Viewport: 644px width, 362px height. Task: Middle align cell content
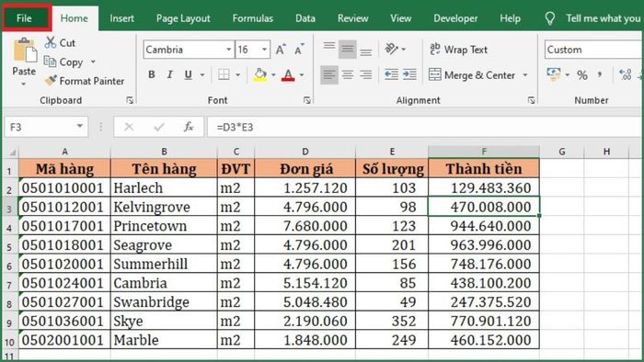coord(348,50)
